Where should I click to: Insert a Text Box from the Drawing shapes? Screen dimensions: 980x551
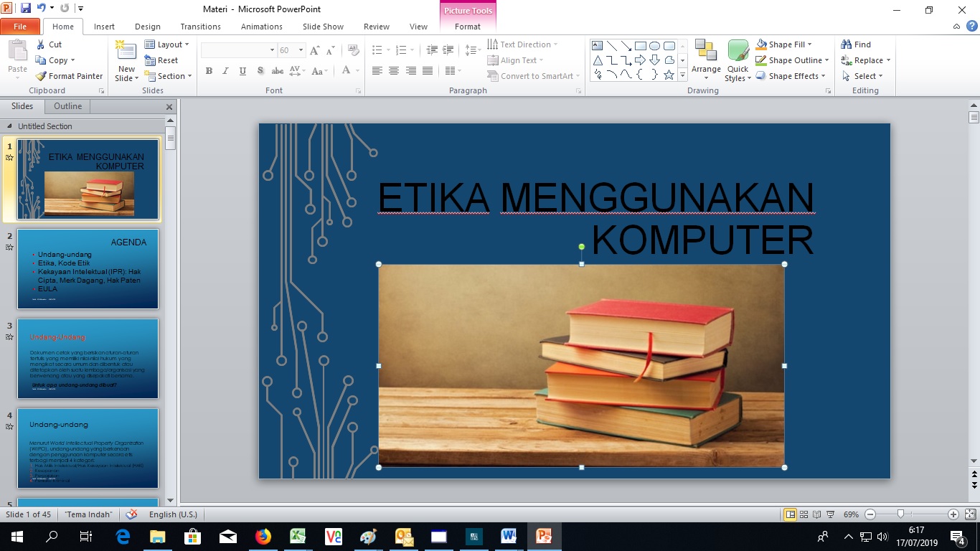pos(597,44)
